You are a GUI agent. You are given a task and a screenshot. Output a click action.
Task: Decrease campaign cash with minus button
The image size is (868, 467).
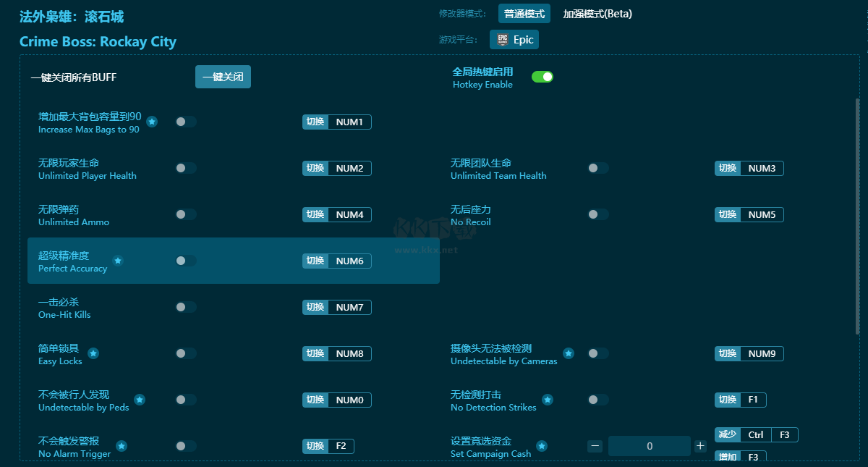tap(595, 446)
